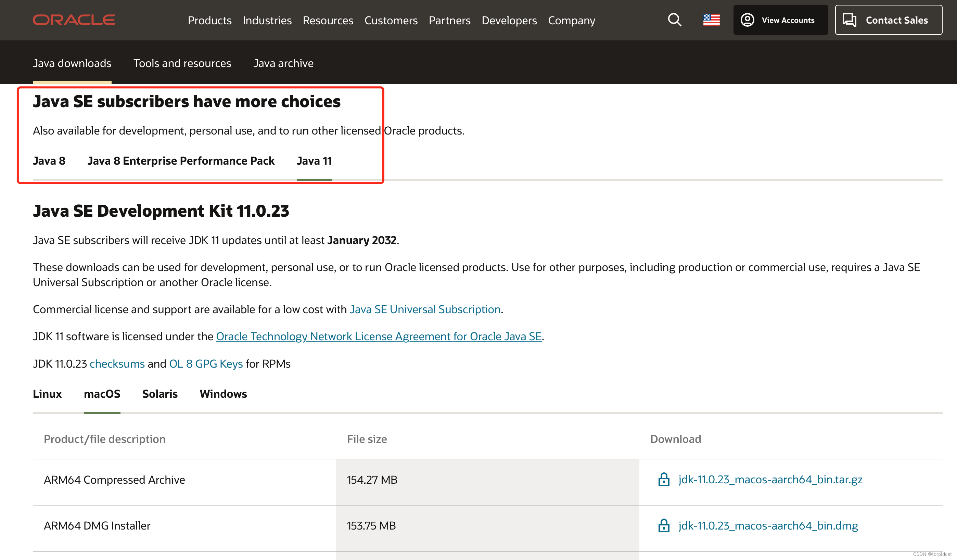The image size is (957, 560).
Task: Click the Contact Sales button label
Action: coord(897,20)
